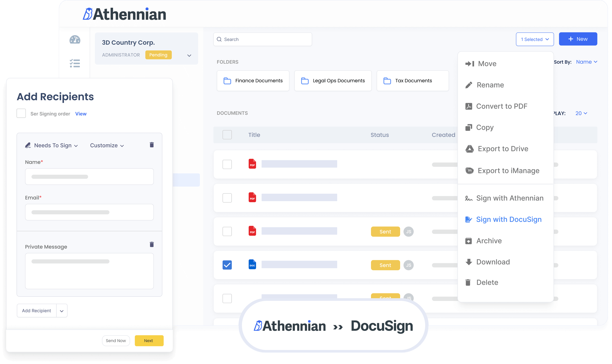Expand the 3D Country Corp. details chevron
This screenshot has width=612, height=364.
click(x=189, y=56)
